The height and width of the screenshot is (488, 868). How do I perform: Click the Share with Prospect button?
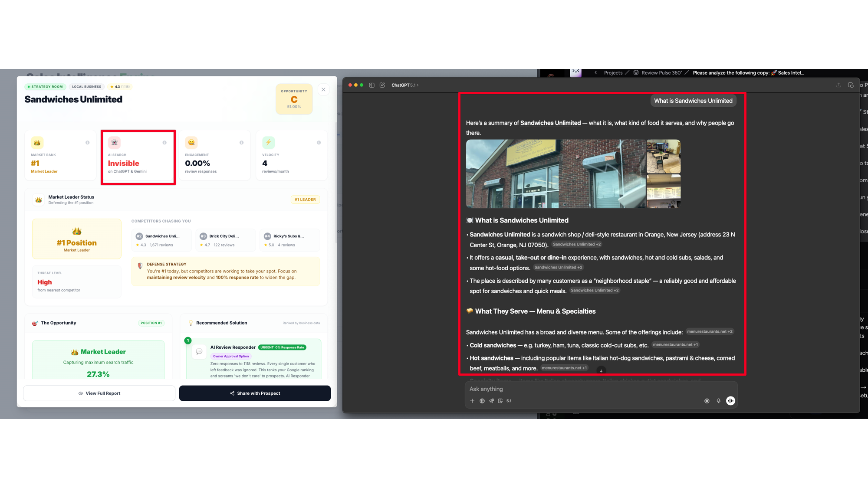pos(255,393)
